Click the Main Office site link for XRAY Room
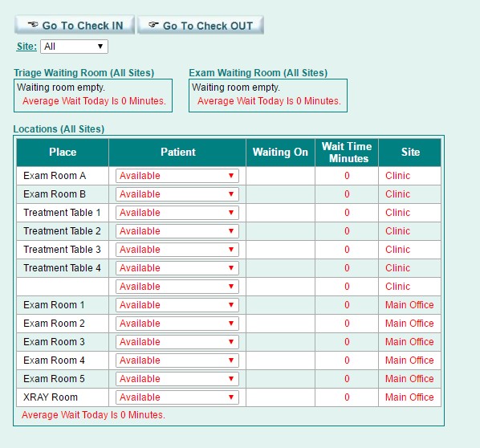480x448 pixels. pos(409,397)
